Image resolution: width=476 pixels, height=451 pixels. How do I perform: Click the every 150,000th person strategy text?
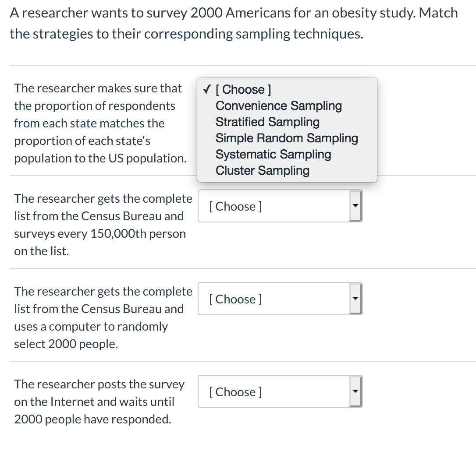[x=103, y=225]
